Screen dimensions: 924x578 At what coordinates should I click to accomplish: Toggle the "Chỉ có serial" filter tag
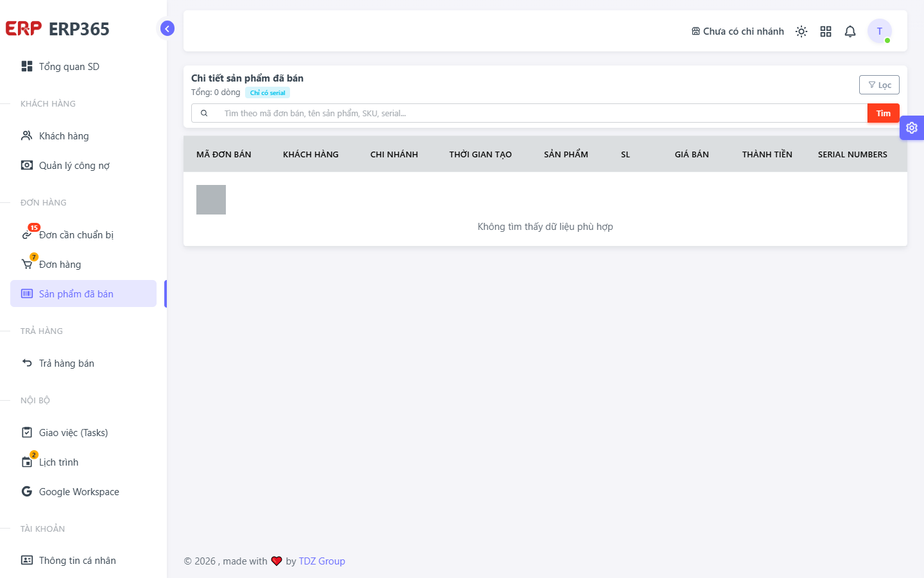[268, 92]
